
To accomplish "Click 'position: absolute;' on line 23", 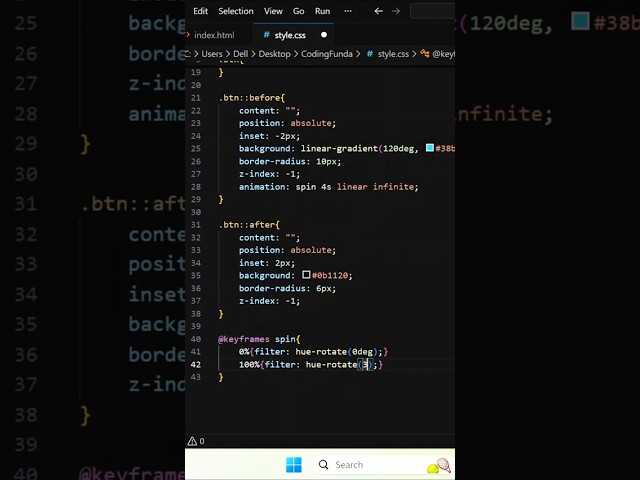I will 287,123.
